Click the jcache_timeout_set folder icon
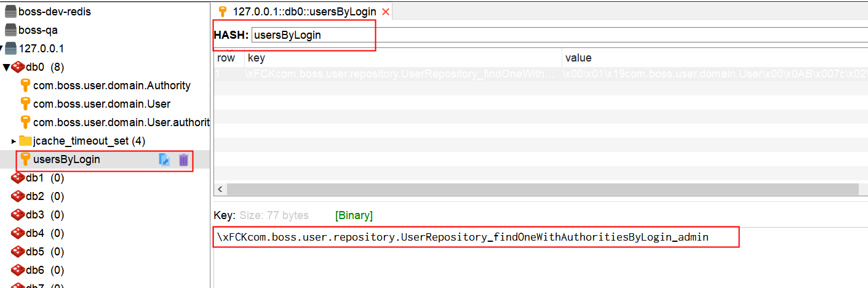This screenshot has height=288, width=868. 25,141
